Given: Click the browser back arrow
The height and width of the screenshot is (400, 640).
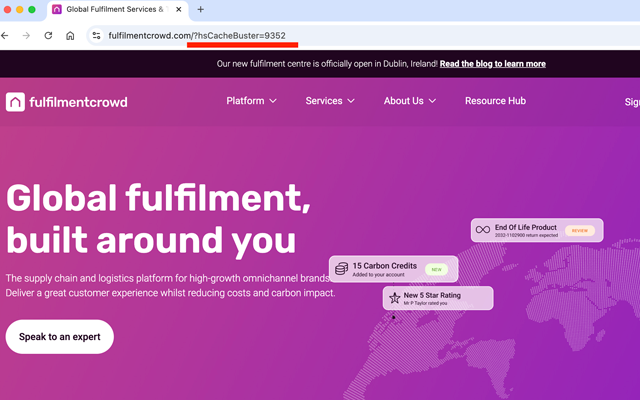Looking at the screenshot, I should (x=5, y=36).
